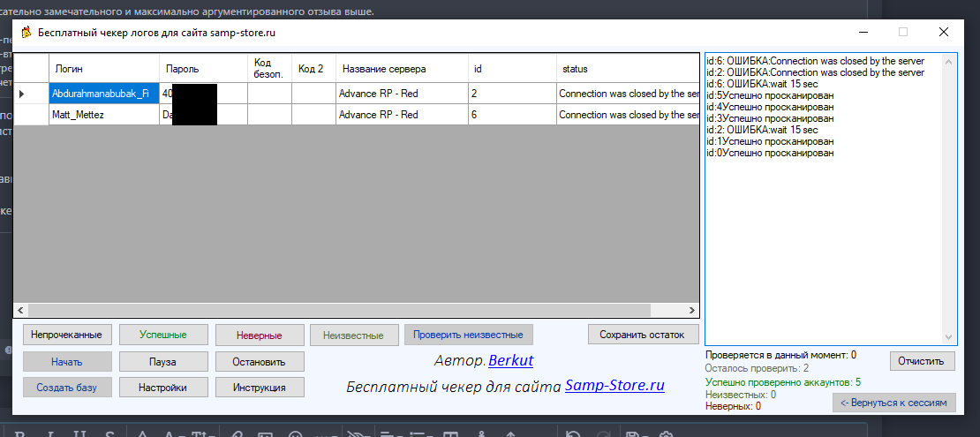Viewport: 980px width, 437px height.
Task: Click status cell in Abdurahmanabubak_Fi row
Action: pyautogui.click(x=628, y=94)
